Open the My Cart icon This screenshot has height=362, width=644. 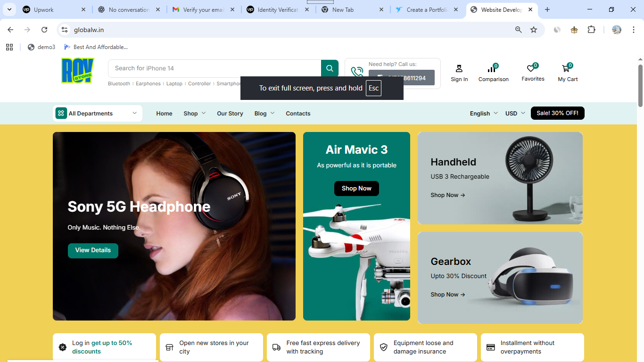(x=566, y=69)
